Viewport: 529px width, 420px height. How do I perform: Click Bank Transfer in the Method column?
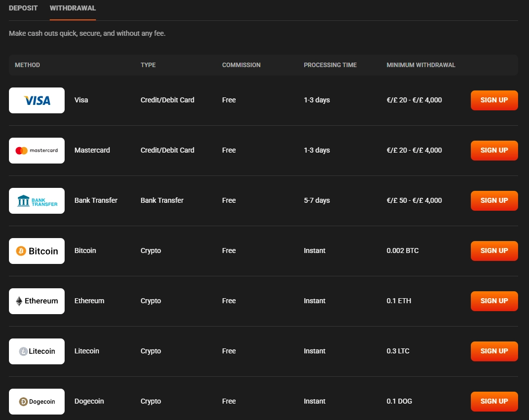[96, 200]
